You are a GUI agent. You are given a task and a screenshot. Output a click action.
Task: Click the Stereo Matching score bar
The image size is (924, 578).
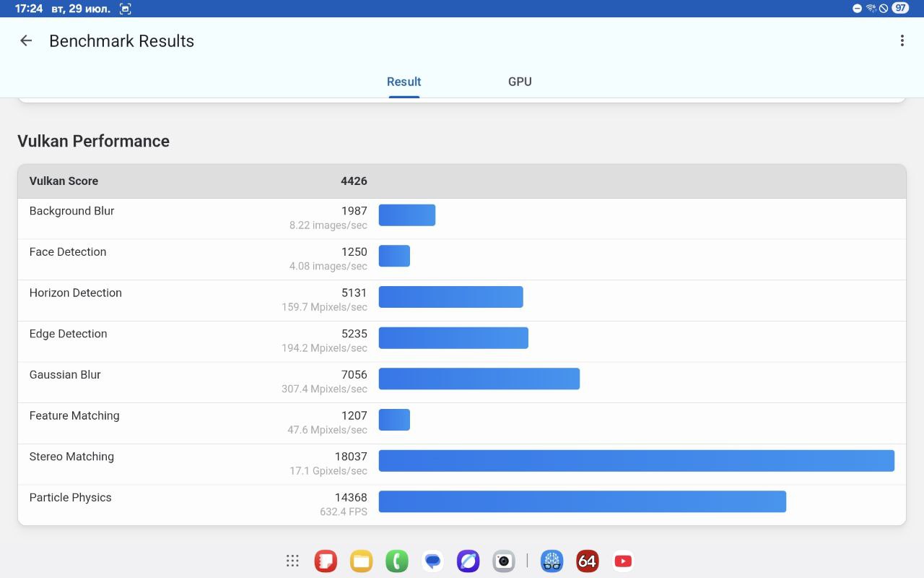click(637, 461)
